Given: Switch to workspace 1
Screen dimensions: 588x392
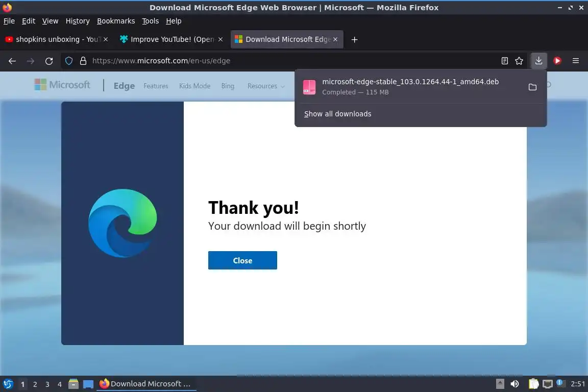Looking at the screenshot, I should 23,384.
